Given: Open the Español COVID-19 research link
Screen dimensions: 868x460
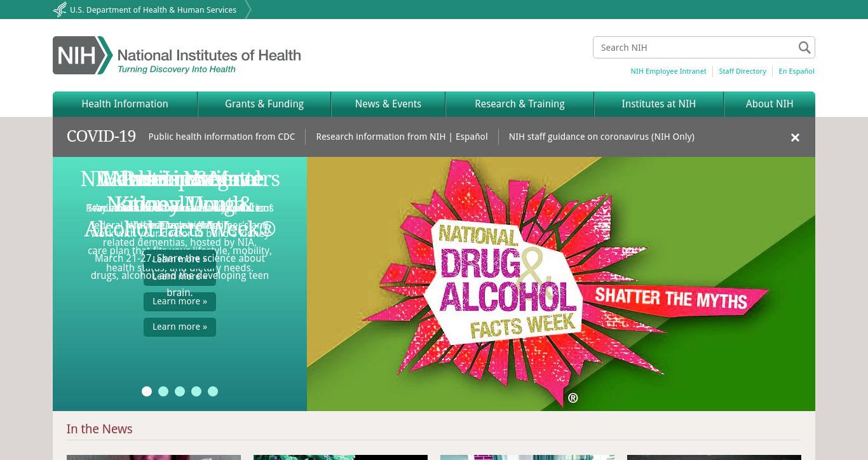Looking at the screenshot, I should [471, 137].
